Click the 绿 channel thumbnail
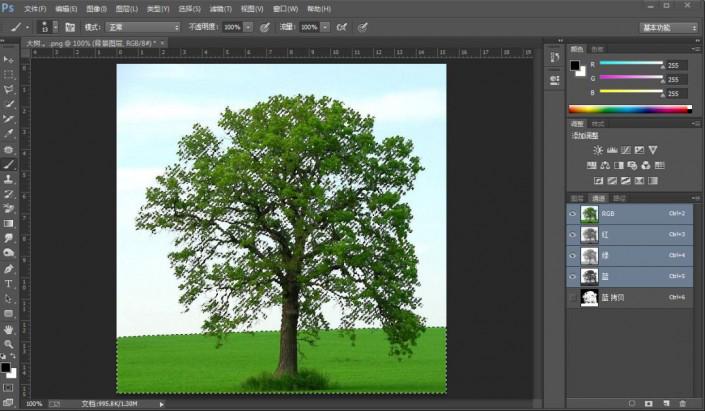The height and width of the screenshot is (411, 705). pos(589,255)
